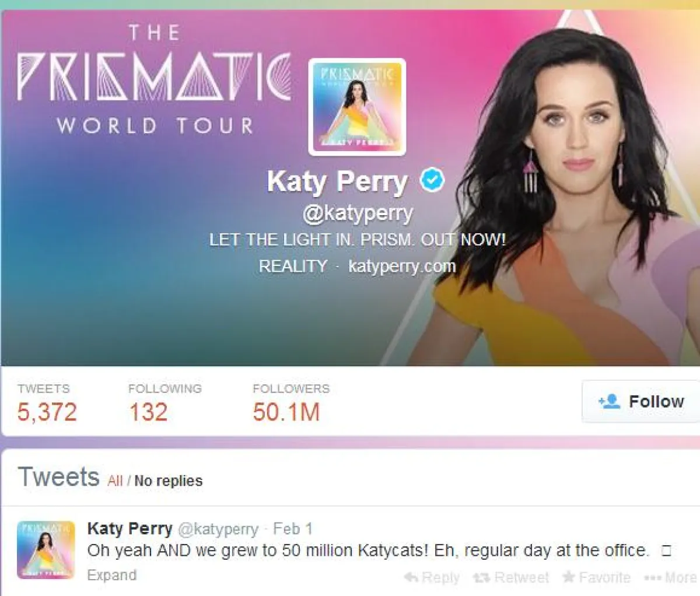Screen dimensions: 700x596
Task: Click the Katy Perry name in the tweet
Action: [129, 529]
